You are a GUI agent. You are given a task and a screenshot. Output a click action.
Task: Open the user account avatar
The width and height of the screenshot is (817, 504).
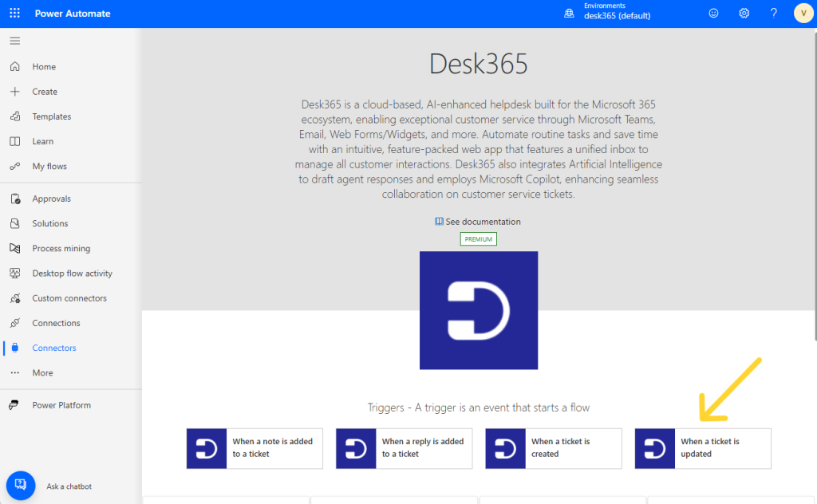coord(803,14)
